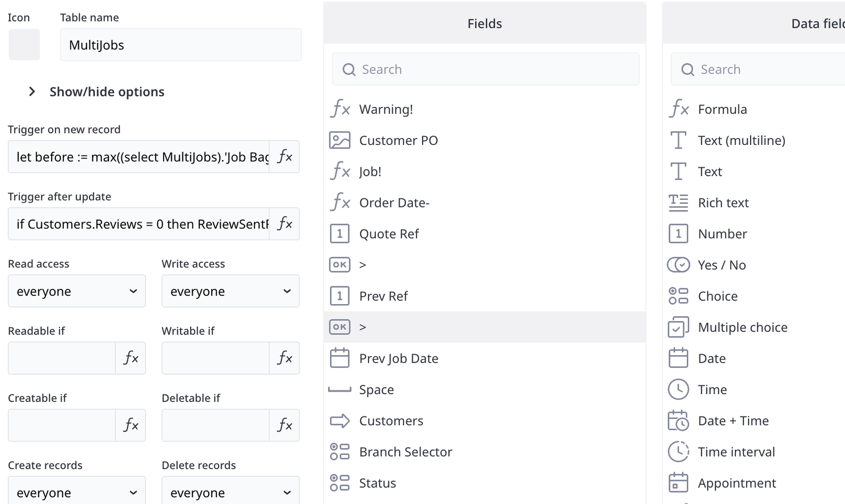
Task: Click the empty table Icon box
Action: point(24,45)
